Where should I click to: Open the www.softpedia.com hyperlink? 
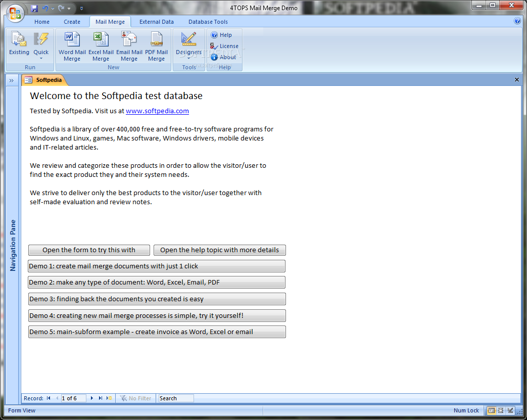point(157,111)
